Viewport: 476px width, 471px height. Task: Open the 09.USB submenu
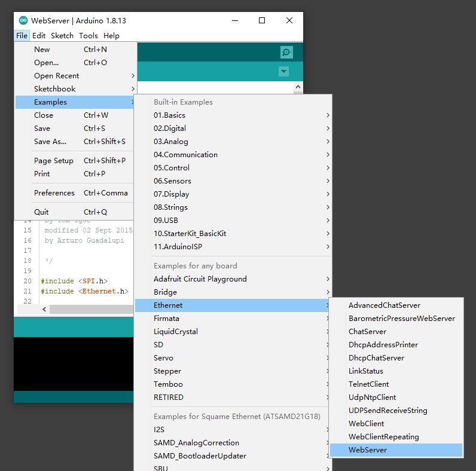point(233,221)
